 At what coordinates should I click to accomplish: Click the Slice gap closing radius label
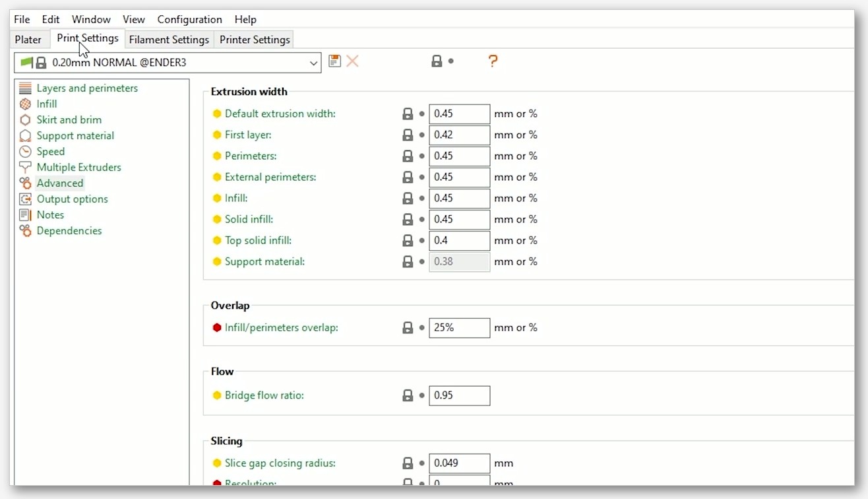(x=280, y=463)
